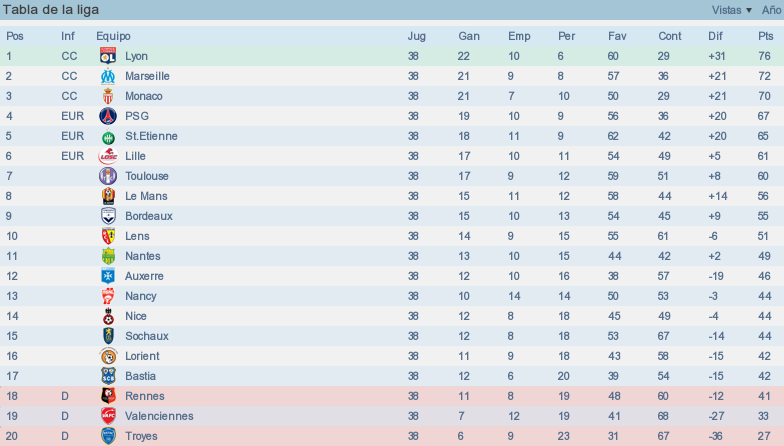
Task: Click the Equipo column header
Action: (x=113, y=36)
